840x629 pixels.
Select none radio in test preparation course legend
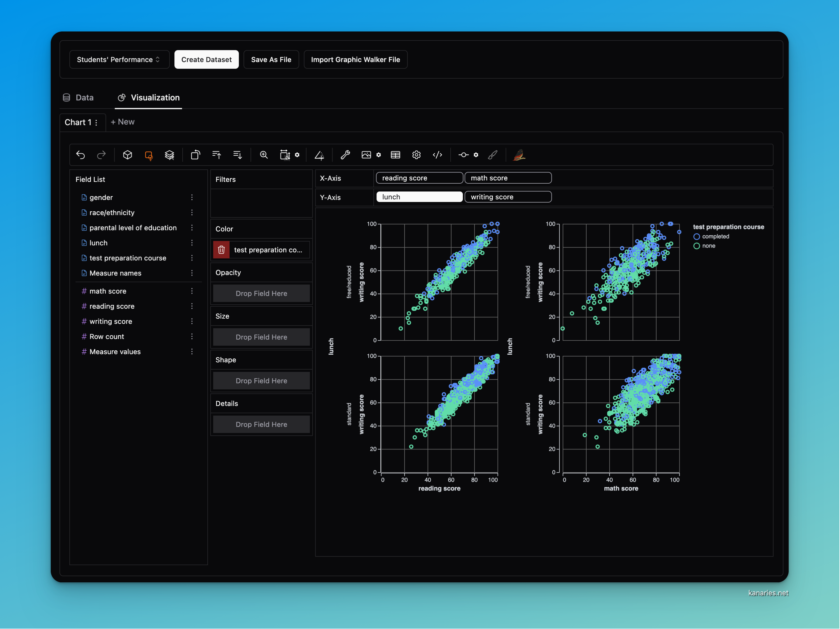click(x=696, y=246)
